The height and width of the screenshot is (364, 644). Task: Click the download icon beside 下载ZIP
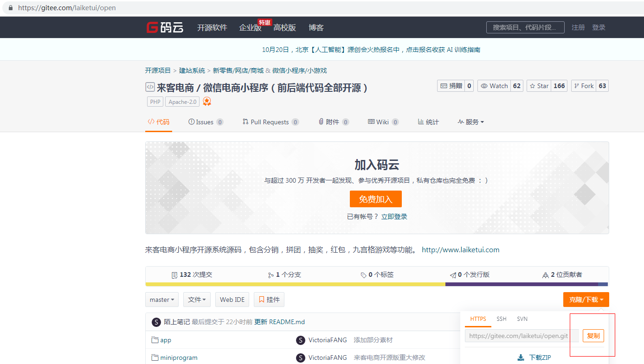tap(521, 358)
